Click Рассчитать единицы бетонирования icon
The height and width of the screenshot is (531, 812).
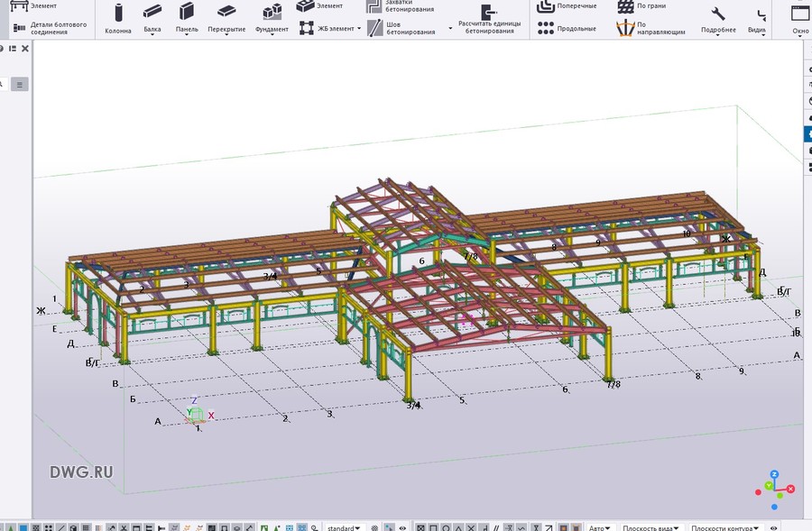[x=488, y=13]
